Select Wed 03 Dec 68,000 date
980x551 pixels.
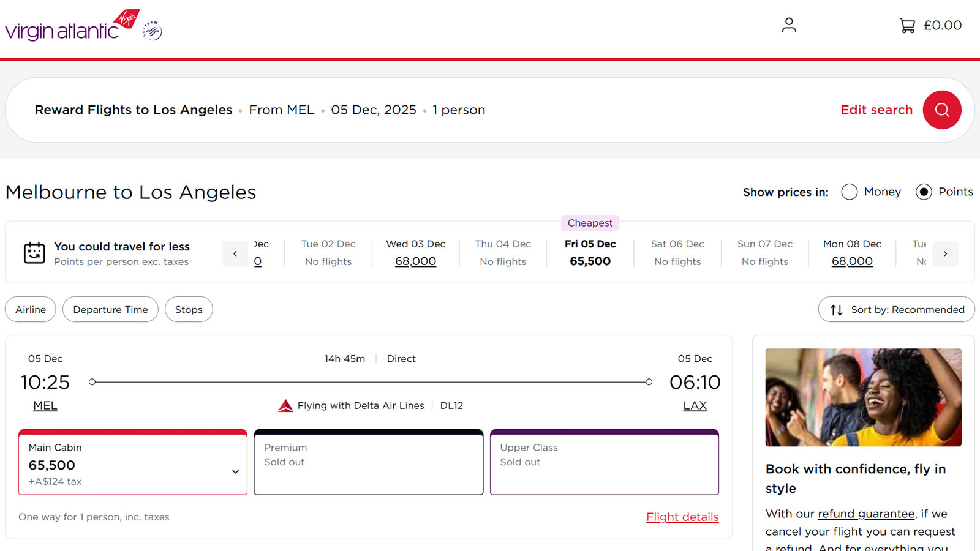pos(415,253)
